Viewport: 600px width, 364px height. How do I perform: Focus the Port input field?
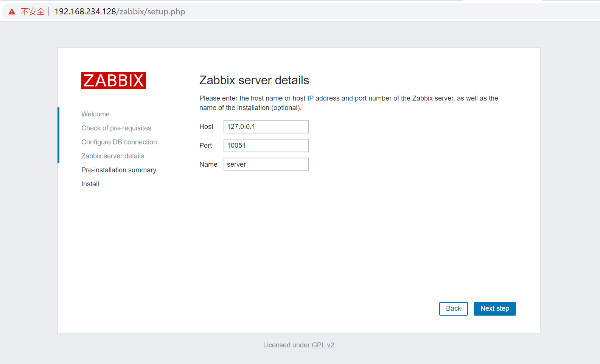tap(266, 146)
